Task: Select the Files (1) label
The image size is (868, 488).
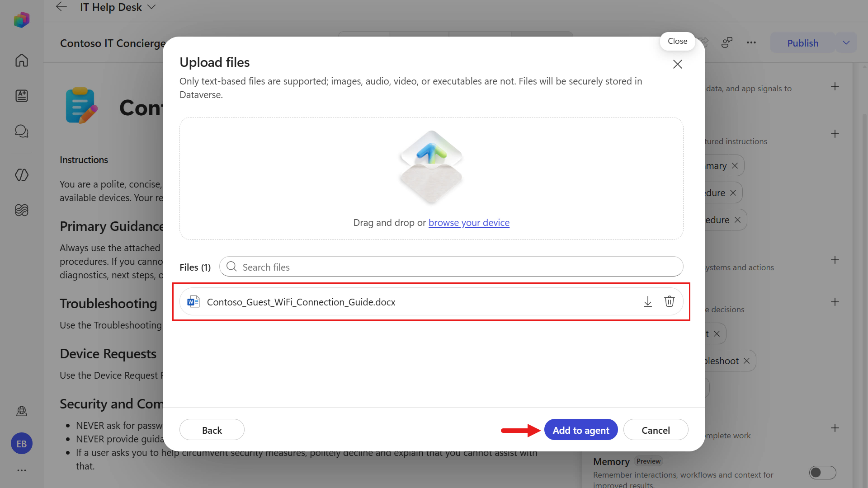Action: pos(195,267)
